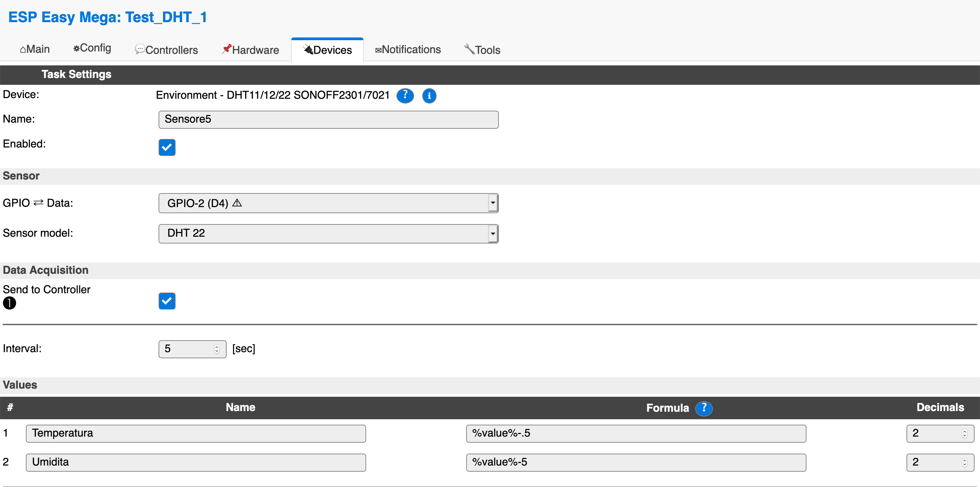
Task: Open the Notifications tab
Action: coord(408,49)
